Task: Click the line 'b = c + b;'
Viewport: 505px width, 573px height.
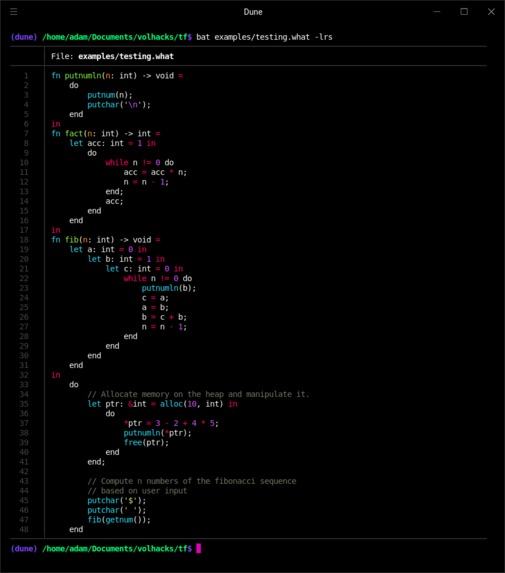Action: [x=164, y=317]
